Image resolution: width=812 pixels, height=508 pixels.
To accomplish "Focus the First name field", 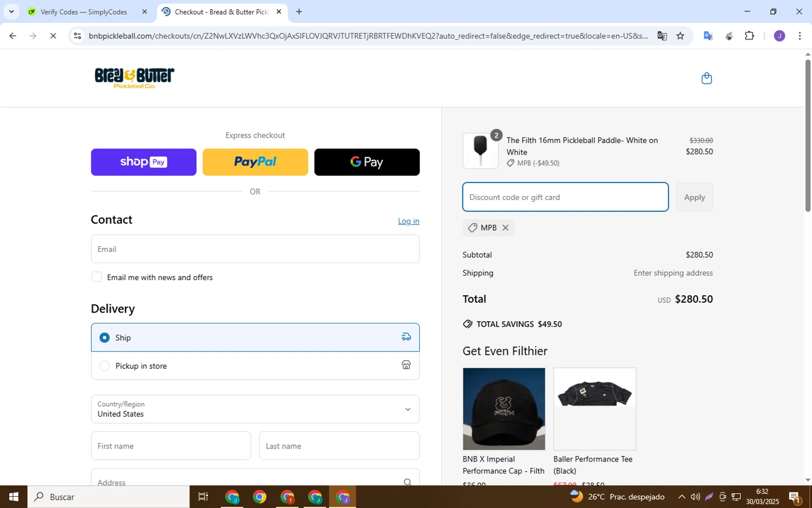I will pyautogui.click(x=171, y=446).
